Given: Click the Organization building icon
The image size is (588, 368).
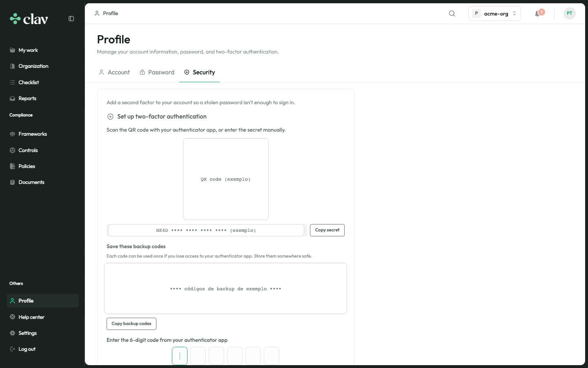Looking at the screenshot, I should (x=12, y=66).
